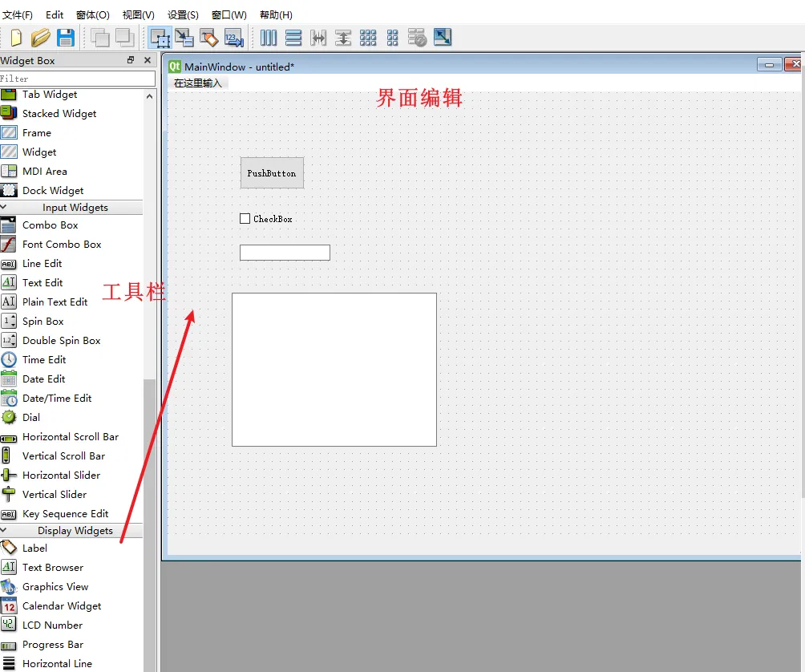Select the Edit Tab Order mode icon
The image size is (805, 672).
point(233,38)
